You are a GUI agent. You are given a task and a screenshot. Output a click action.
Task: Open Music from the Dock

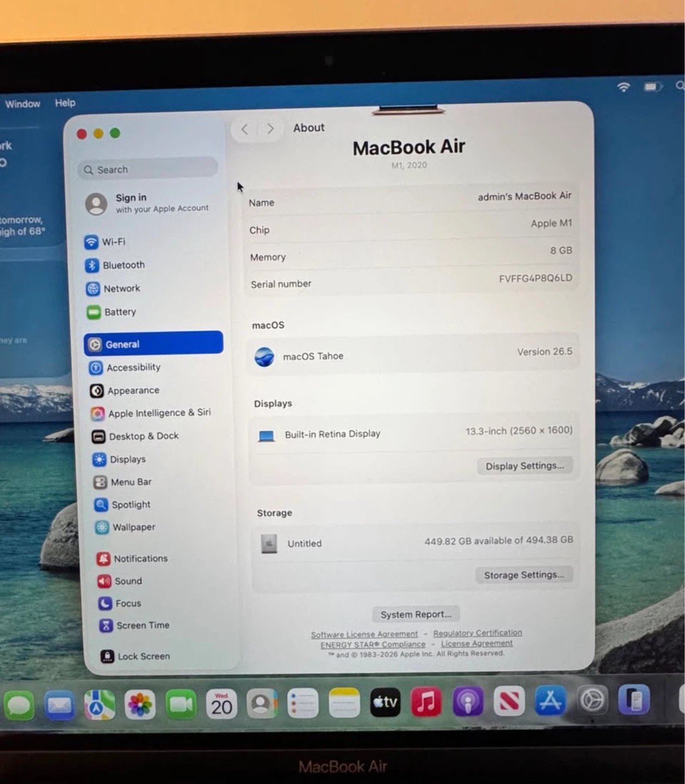click(x=426, y=702)
